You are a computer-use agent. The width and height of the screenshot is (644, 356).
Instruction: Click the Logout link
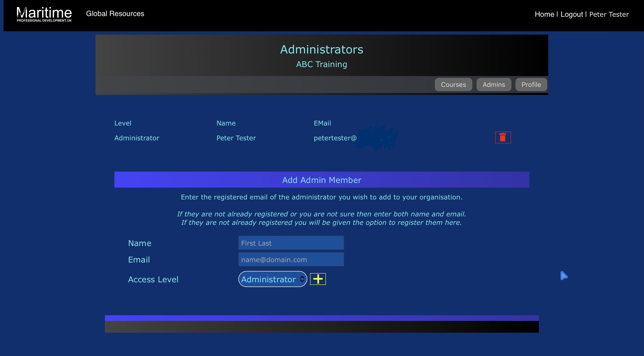(572, 14)
